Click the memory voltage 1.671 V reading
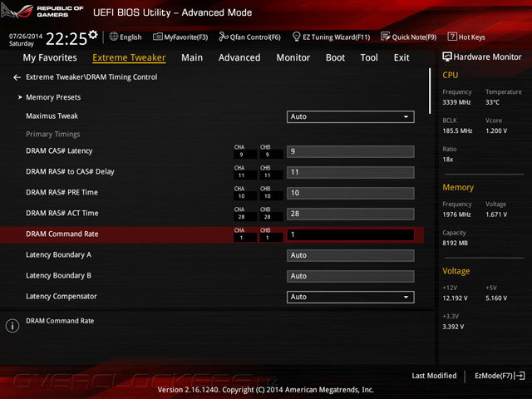Screen dimensions: 532x399 pos(496,214)
